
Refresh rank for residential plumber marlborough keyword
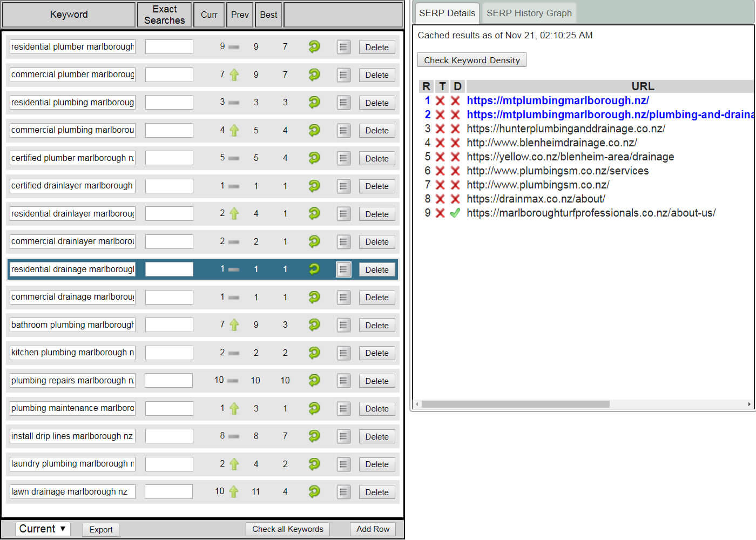(x=314, y=47)
